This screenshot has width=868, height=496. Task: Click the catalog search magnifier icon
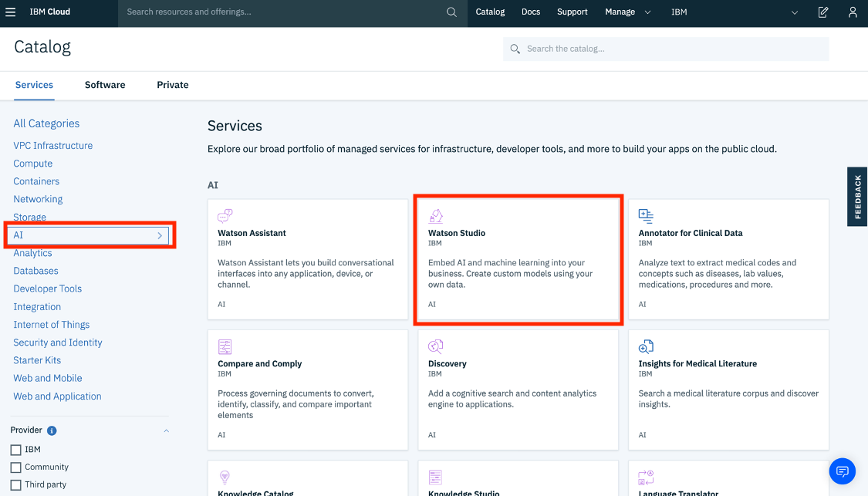[515, 49]
